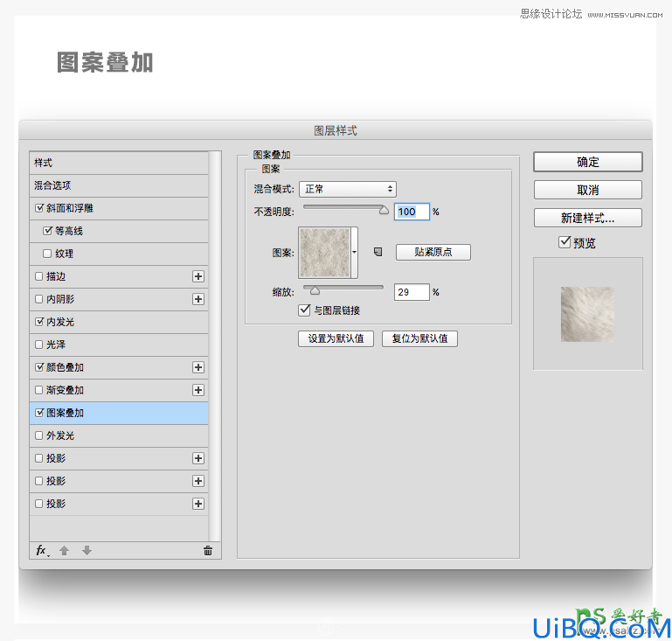Uncheck 内发光 (Inner Glow) checkbox
This screenshot has height=641, width=672.
coord(39,322)
